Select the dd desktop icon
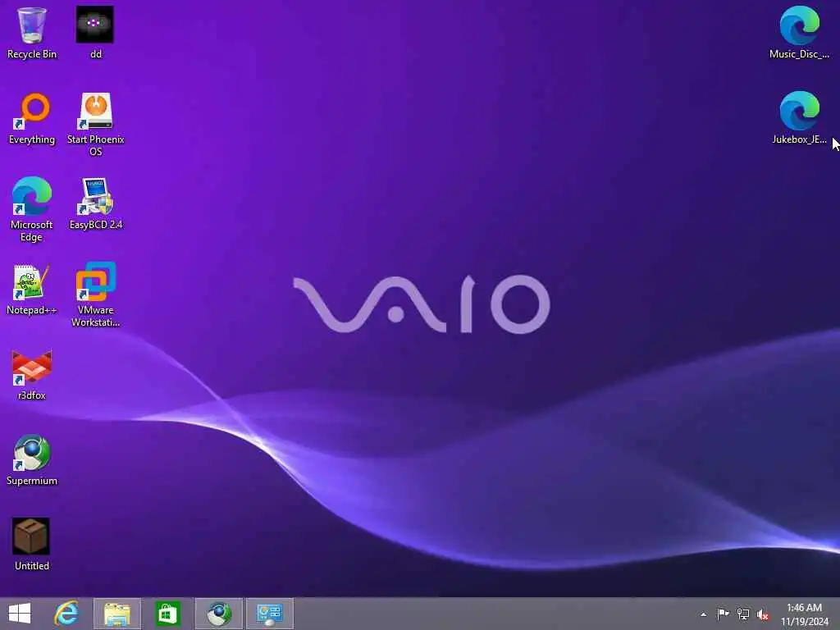The image size is (840, 630). click(95, 32)
